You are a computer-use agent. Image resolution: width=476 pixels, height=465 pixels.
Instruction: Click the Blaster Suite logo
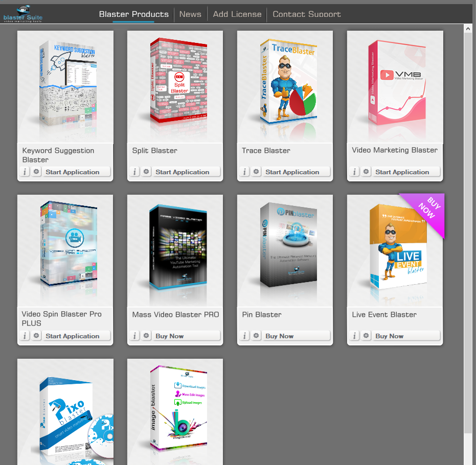click(x=22, y=14)
